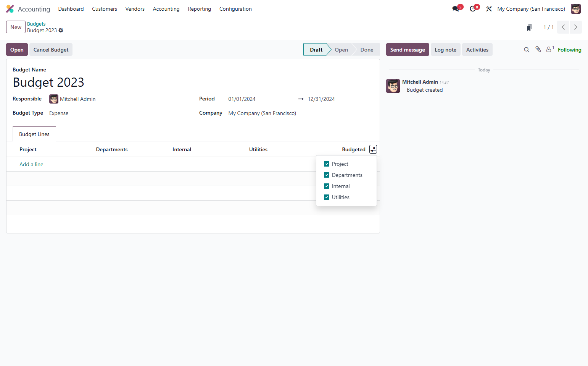
Task: Select the Done status stage
Action: pos(367,50)
